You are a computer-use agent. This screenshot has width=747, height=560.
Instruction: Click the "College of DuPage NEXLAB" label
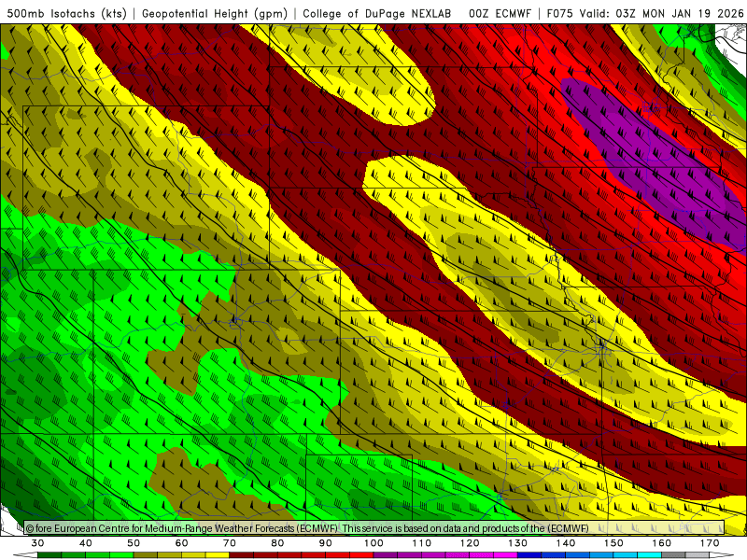click(376, 13)
